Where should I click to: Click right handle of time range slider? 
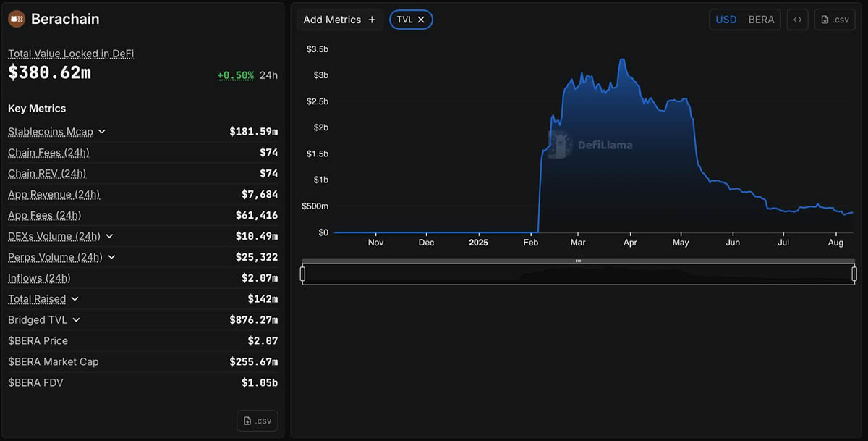coord(854,274)
